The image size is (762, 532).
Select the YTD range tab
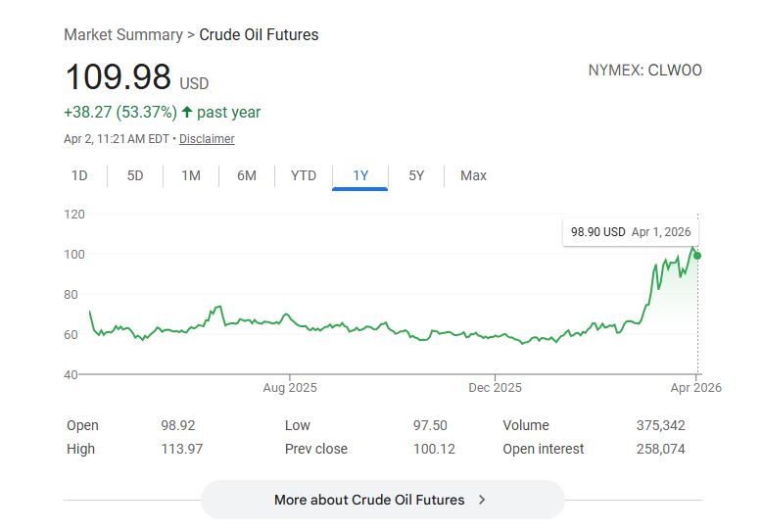[x=304, y=175]
